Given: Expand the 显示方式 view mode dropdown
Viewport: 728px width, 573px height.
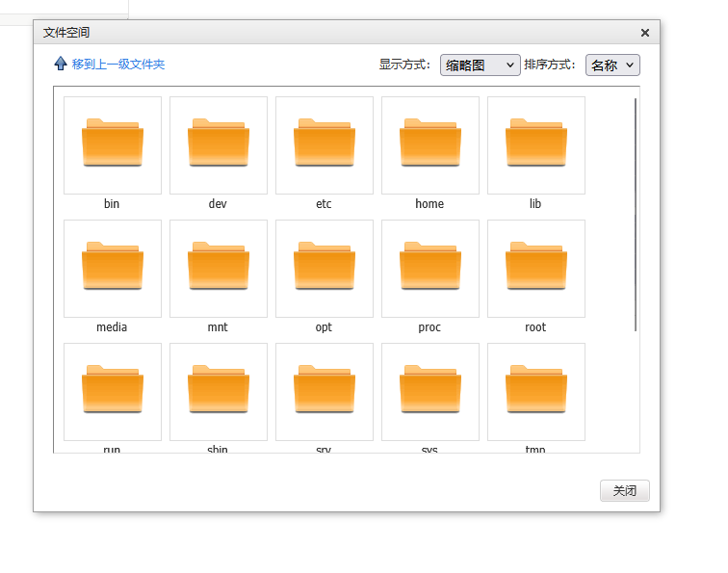Looking at the screenshot, I should click(480, 65).
